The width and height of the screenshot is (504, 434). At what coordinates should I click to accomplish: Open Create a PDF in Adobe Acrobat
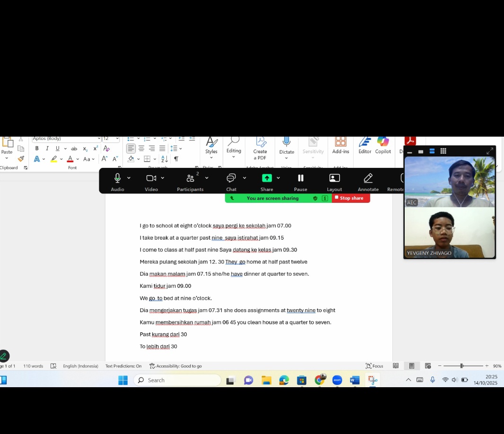point(260,148)
